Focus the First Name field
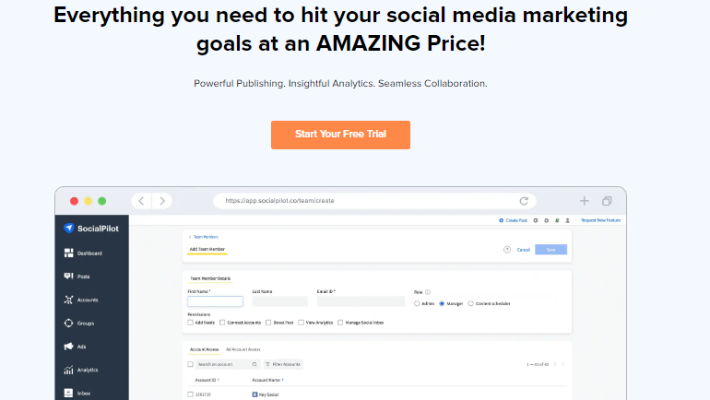 coord(215,301)
